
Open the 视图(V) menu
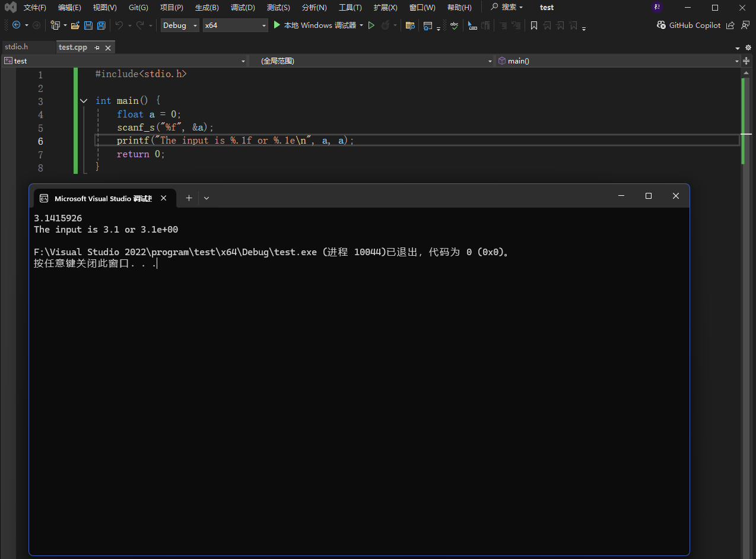[x=104, y=8]
